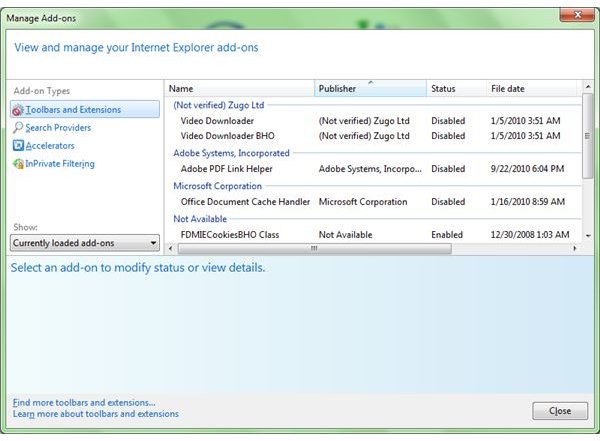Click the InPrivate Filtering lock icon
Image resolution: width=600 pixels, height=441 pixels.
pos(18,164)
